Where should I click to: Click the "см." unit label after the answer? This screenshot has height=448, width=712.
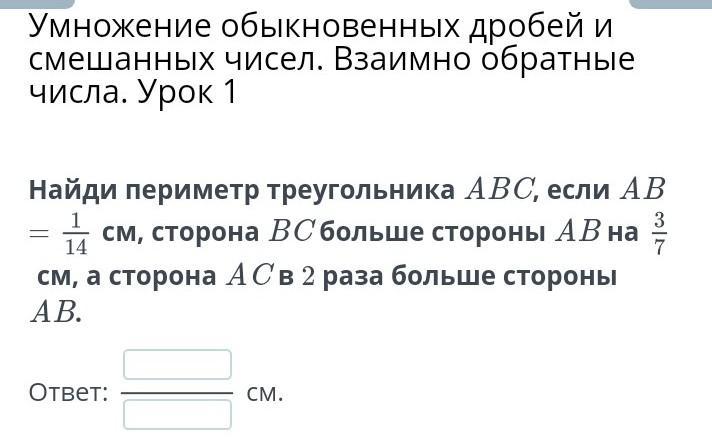tap(265, 392)
